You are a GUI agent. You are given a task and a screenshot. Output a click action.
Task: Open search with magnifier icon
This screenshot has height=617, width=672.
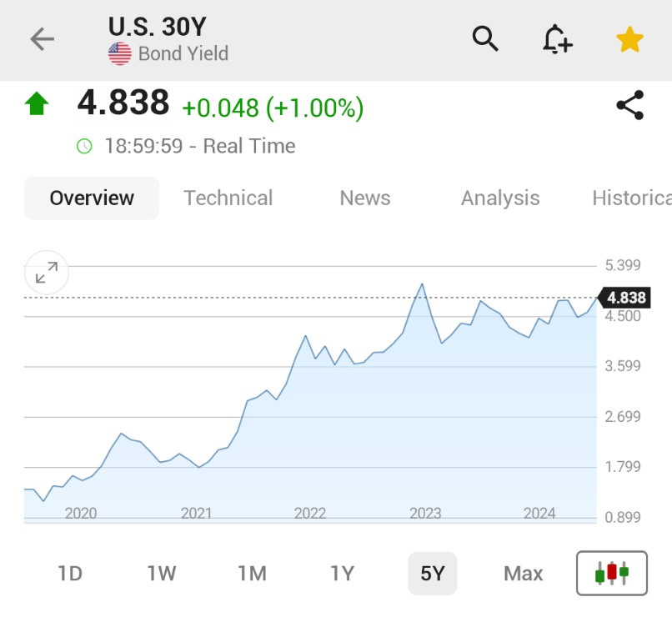484,39
